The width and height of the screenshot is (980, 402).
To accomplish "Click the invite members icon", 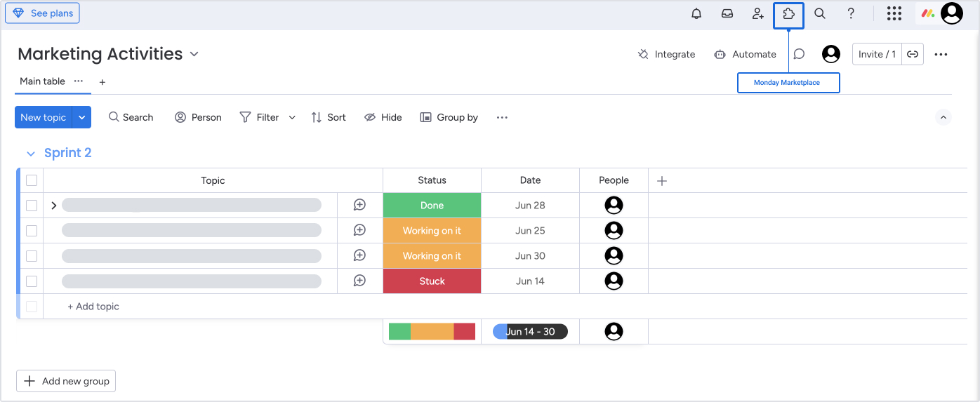I will [x=757, y=13].
